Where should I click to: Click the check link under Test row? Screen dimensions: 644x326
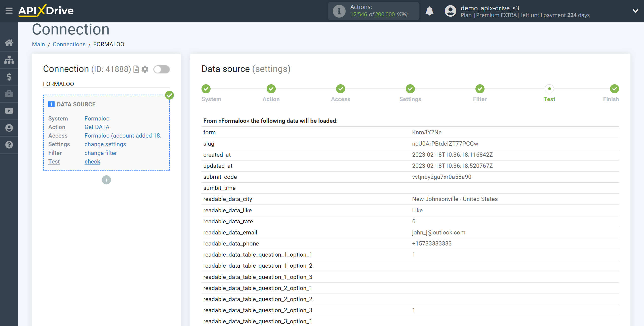coord(92,162)
